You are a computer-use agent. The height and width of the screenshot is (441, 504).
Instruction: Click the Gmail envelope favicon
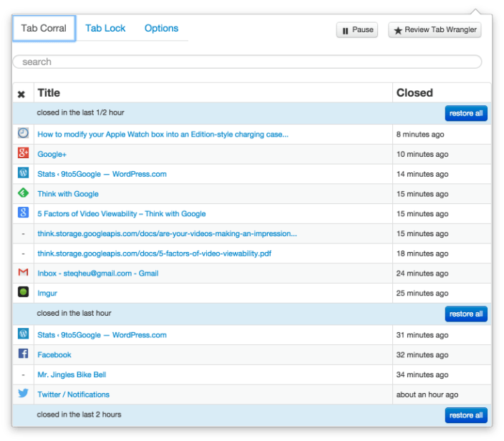pyautogui.click(x=23, y=273)
